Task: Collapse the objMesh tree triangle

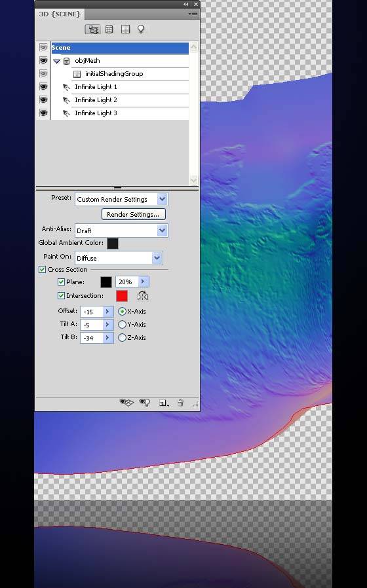Action: [x=56, y=61]
